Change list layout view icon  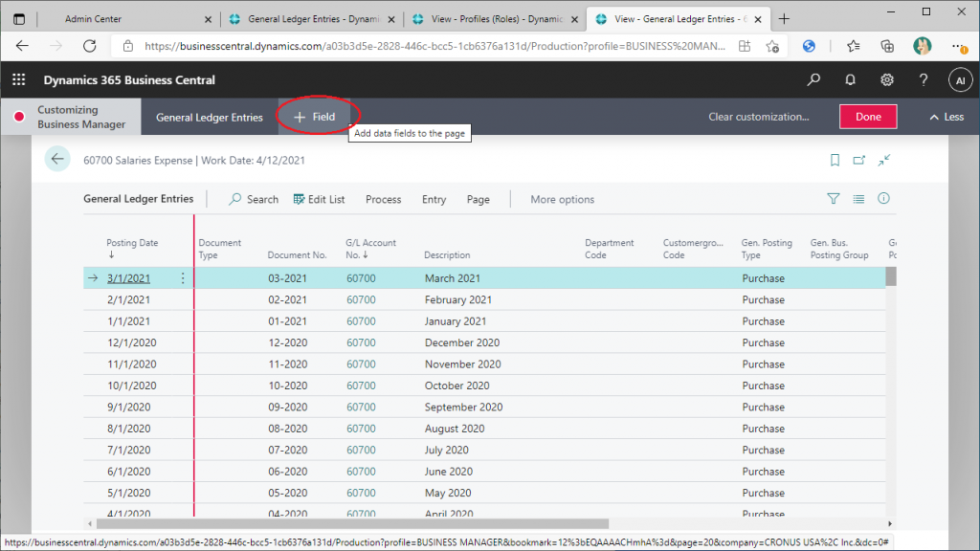[x=858, y=199]
